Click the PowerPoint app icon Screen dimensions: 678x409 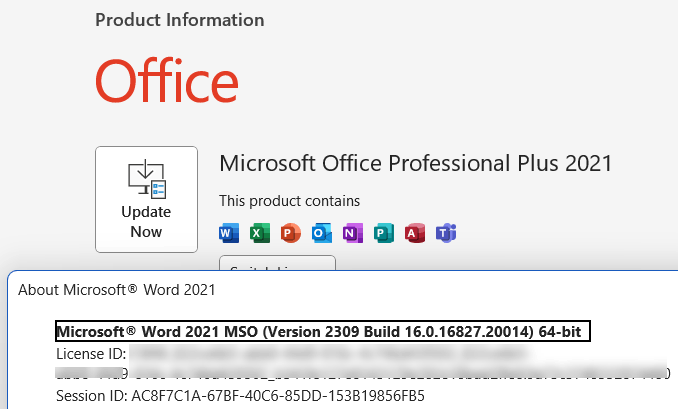pyautogui.click(x=291, y=233)
